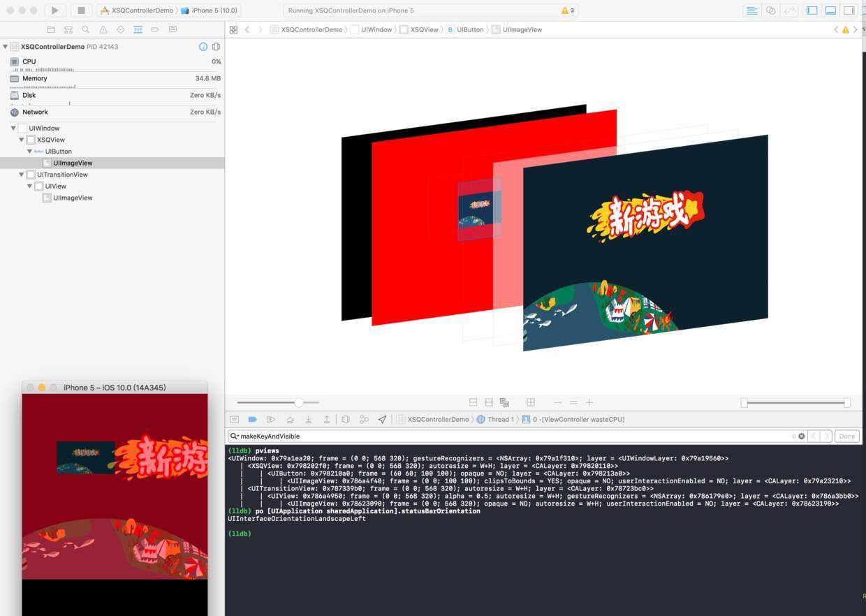Collapse the XSQView tree node
The height and width of the screenshot is (616, 866).
pyautogui.click(x=22, y=140)
